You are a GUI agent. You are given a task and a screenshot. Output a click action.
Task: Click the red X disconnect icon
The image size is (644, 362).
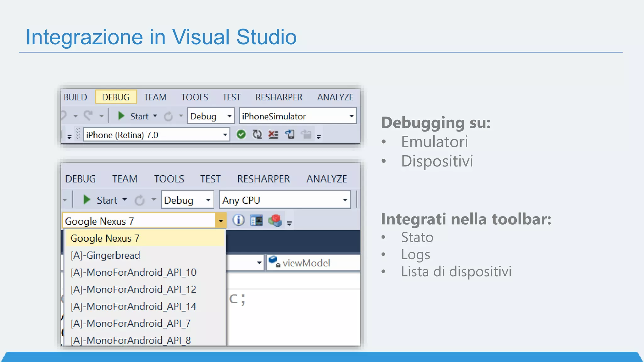click(273, 134)
